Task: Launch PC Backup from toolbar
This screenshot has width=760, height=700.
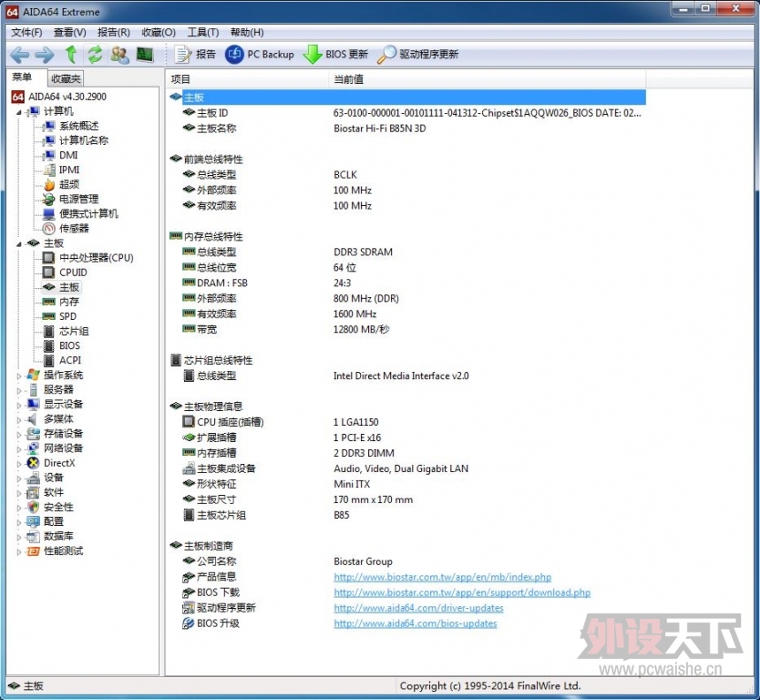Action: [x=260, y=55]
